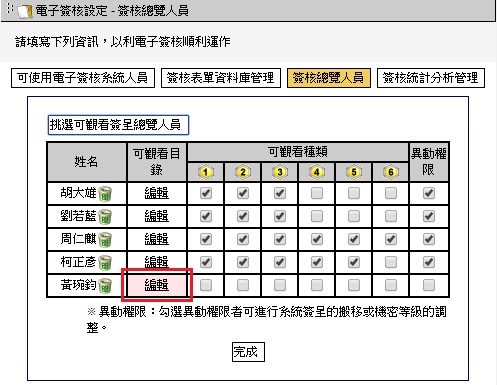Remove 柯正彥 via the trash icon
This screenshot has height=385, width=497.
click(105, 263)
